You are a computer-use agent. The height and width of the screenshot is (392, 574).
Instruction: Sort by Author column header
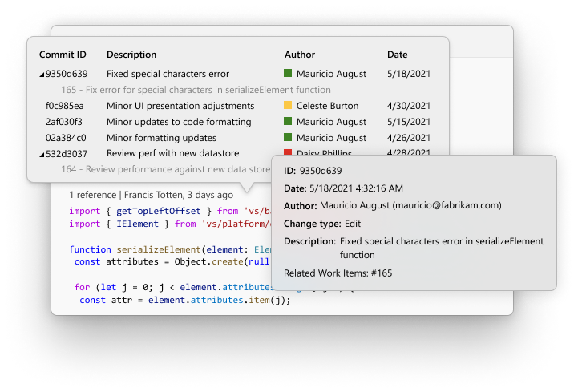click(x=300, y=55)
